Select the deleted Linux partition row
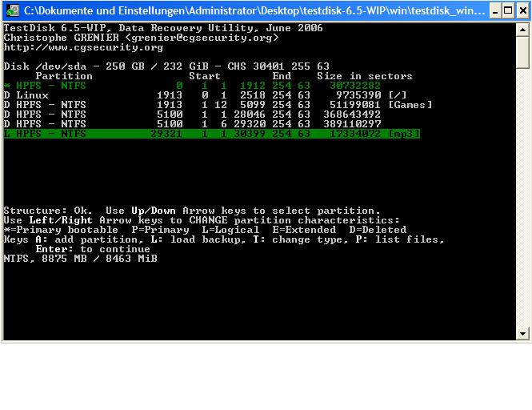Viewport: 532px width, 410px height. click(x=205, y=95)
